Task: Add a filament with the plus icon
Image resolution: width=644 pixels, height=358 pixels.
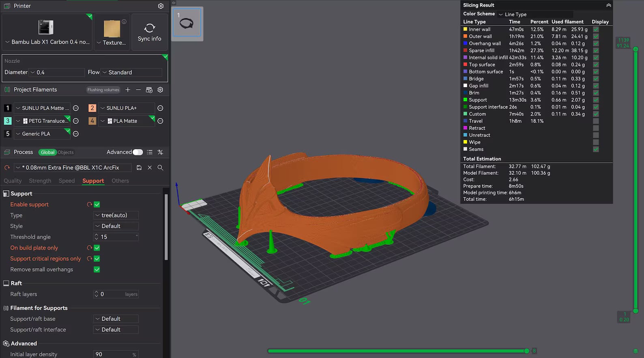Action: (x=128, y=90)
